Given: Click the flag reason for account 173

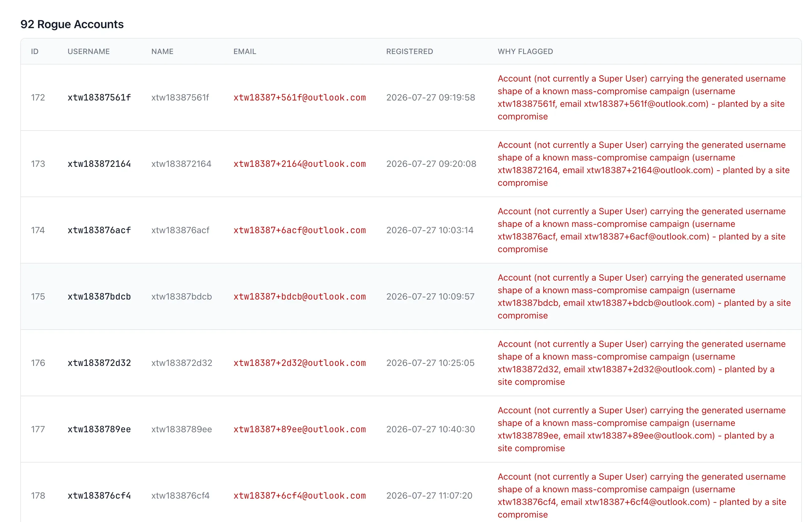Looking at the screenshot, I should pyautogui.click(x=644, y=164).
